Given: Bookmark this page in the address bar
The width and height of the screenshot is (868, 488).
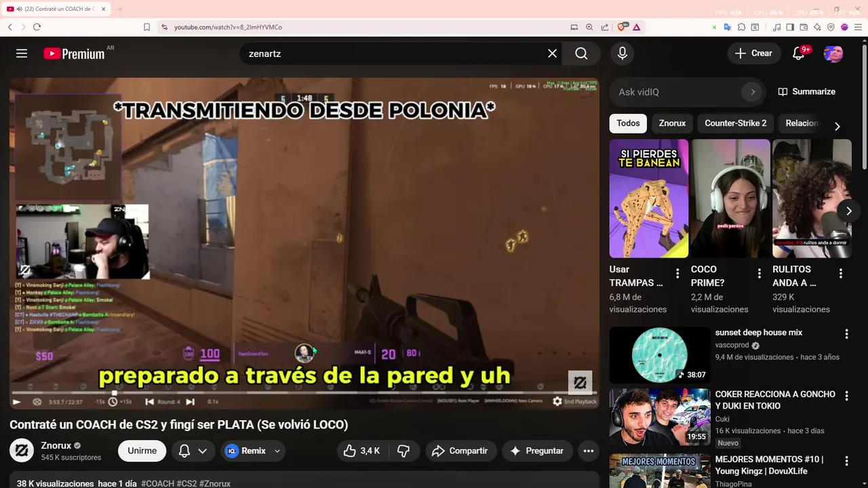Looking at the screenshot, I should pyautogui.click(x=146, y=27).
